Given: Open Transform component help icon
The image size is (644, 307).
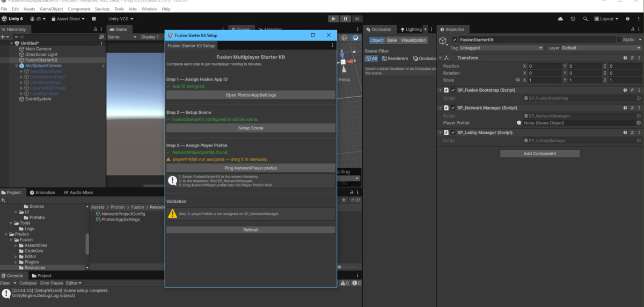Looking at the screenshot, I should coord(625,58).
